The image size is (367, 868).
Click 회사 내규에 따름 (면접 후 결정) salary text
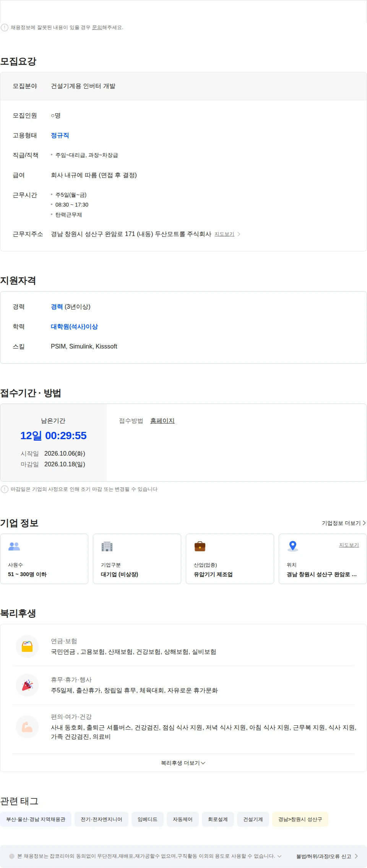coord(94,175)
